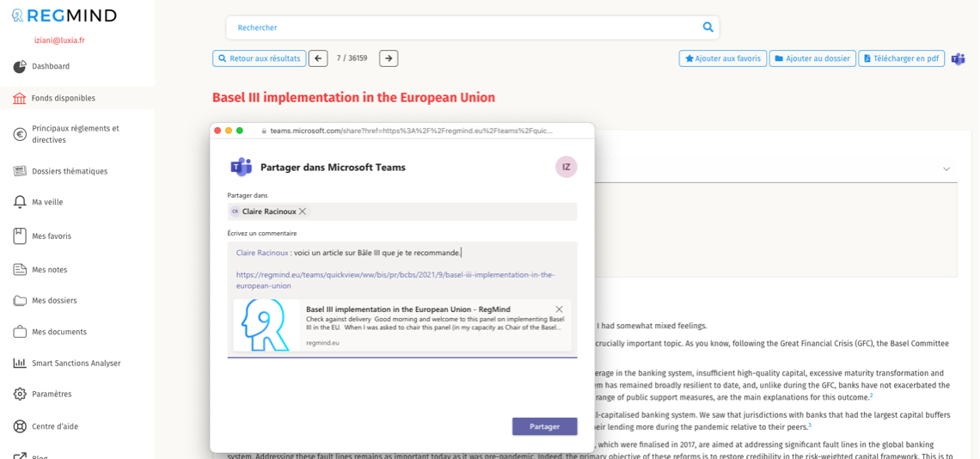Click the search magnifier icon
The image size is (980, 459).
pos(707,27)
